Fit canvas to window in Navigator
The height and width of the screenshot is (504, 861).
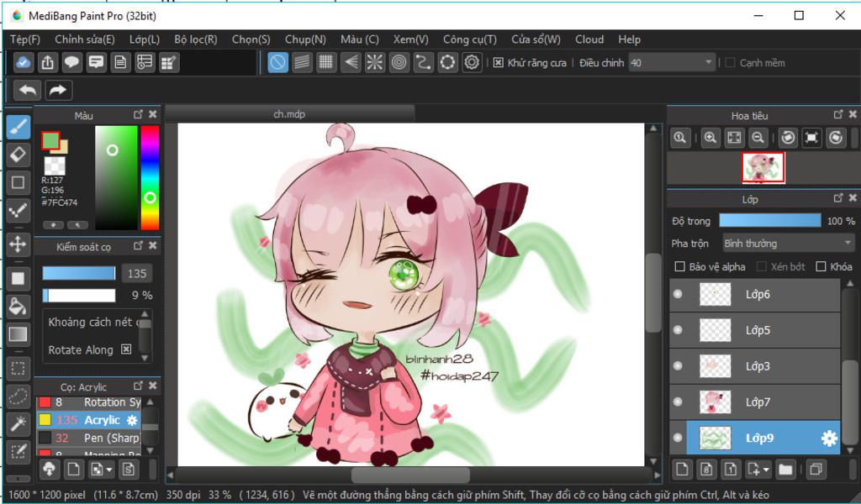click(x=734, y=138)
